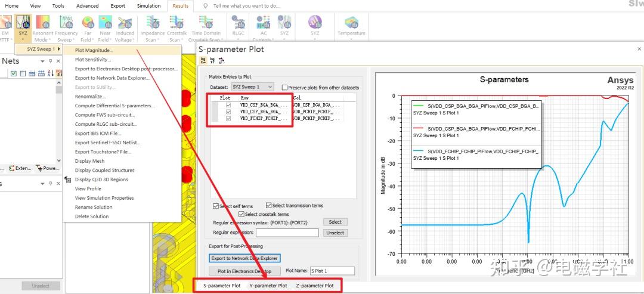The image size is (644, 294).
Task: Click the EM MTTF ribbon icon
Action: (5, 22)
